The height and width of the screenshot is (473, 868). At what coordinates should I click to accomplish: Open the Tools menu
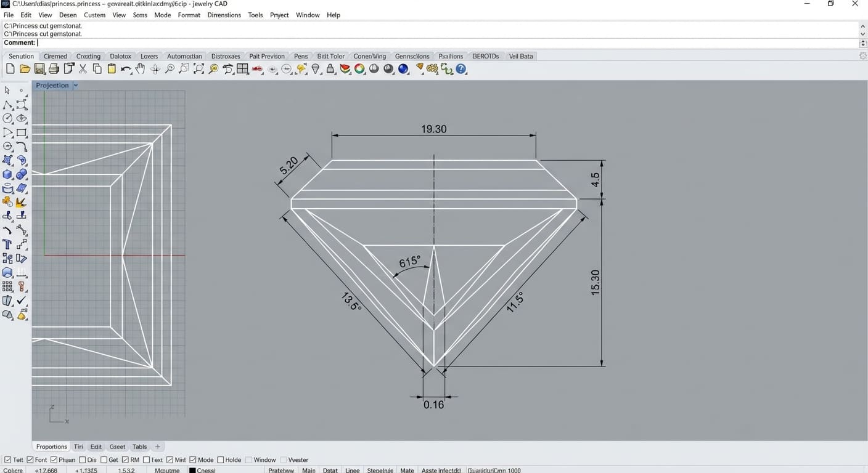tap(255, 15)
